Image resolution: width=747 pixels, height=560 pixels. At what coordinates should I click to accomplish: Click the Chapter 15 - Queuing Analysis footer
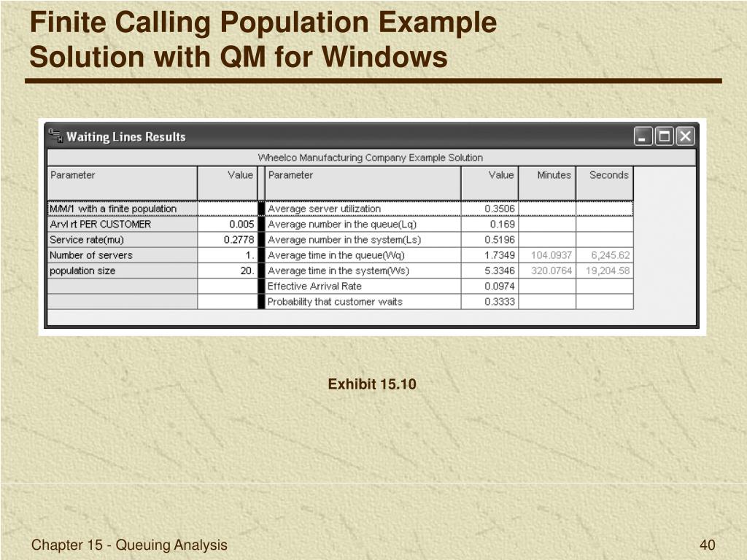129,545
